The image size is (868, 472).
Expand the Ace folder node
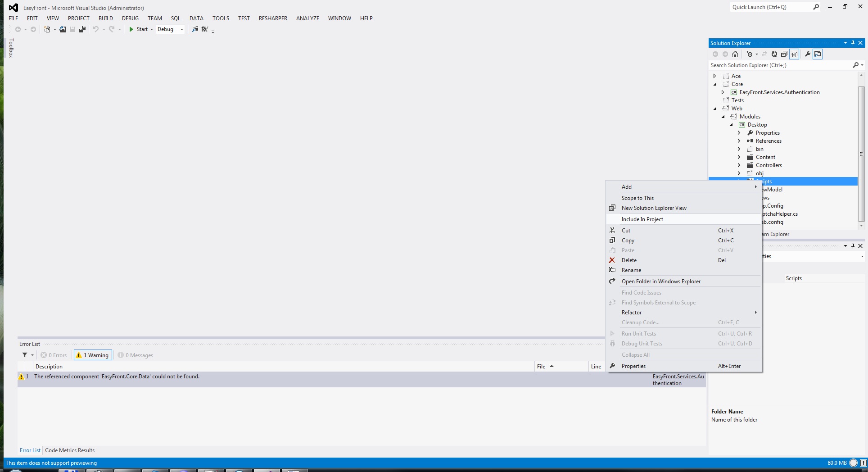714,76
